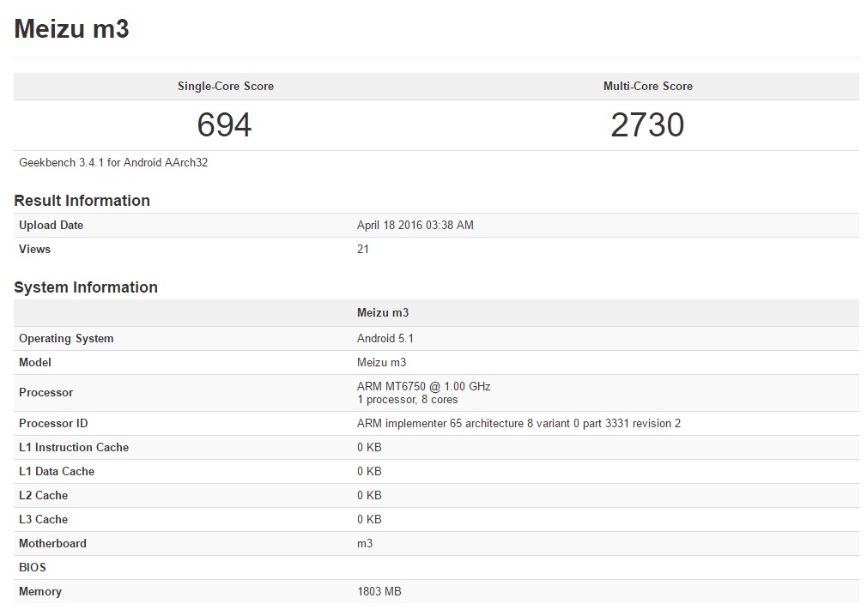Click the Upload Date row label
This screenshot has width=867, height=616.
click(51, 226)
